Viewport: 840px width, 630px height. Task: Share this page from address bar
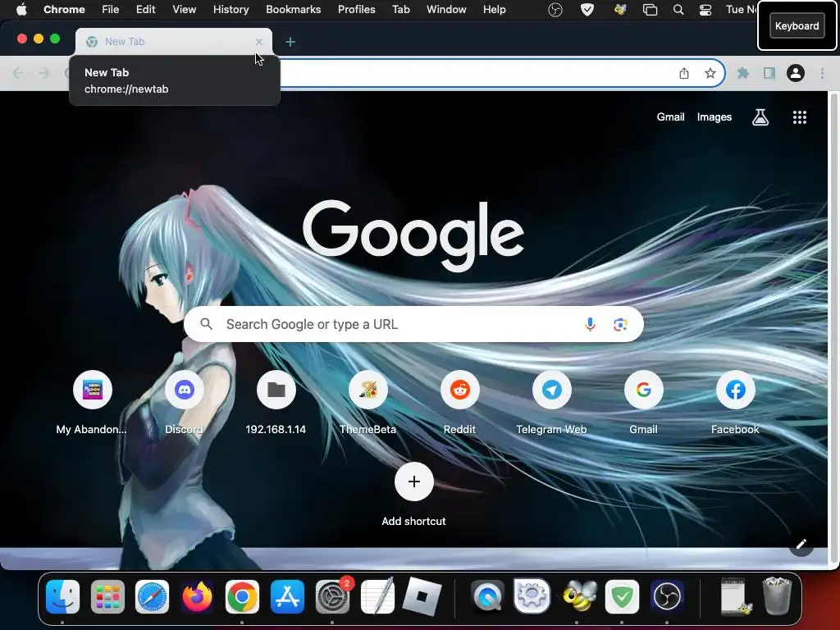[x=684, y=73]
